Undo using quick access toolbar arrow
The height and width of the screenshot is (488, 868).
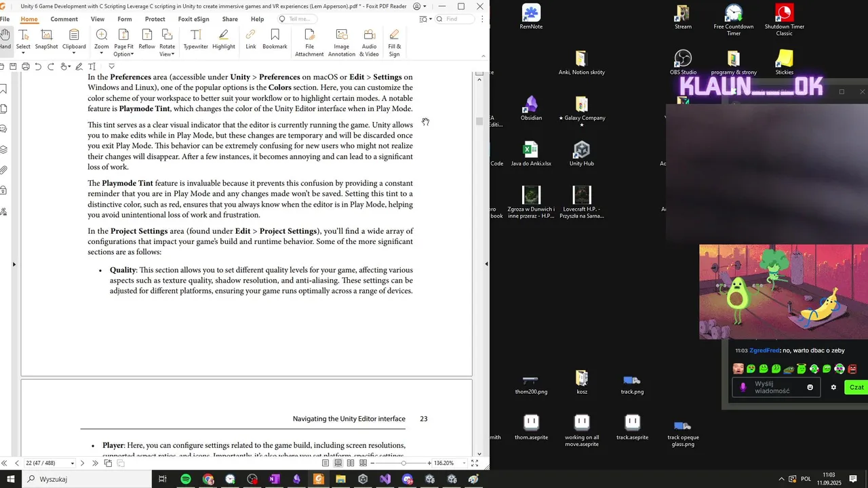coord(38,66)
